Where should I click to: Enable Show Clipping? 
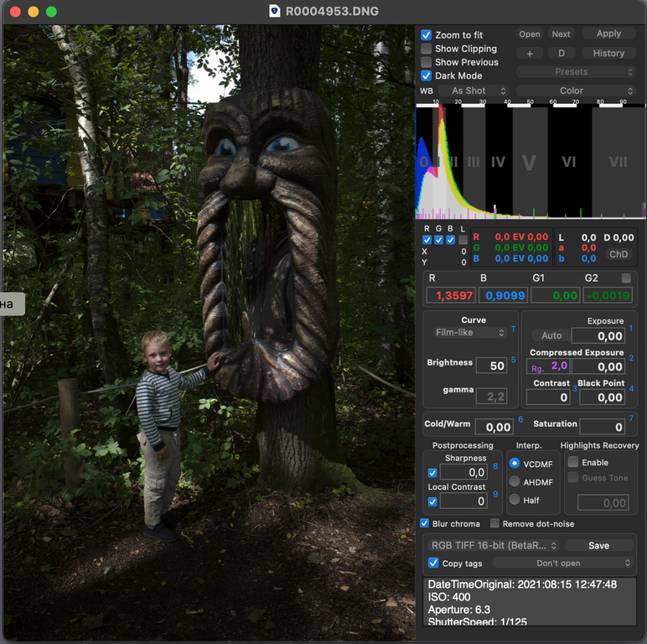427,49
